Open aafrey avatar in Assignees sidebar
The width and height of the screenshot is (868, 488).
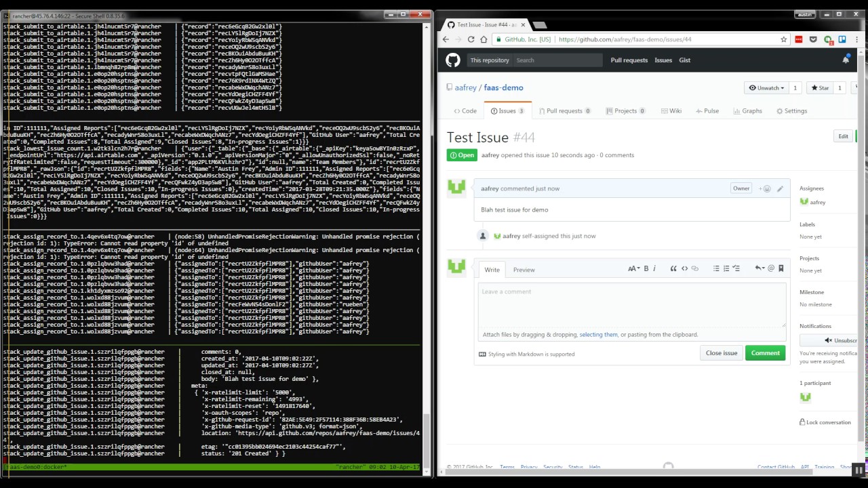coord(804,202)
